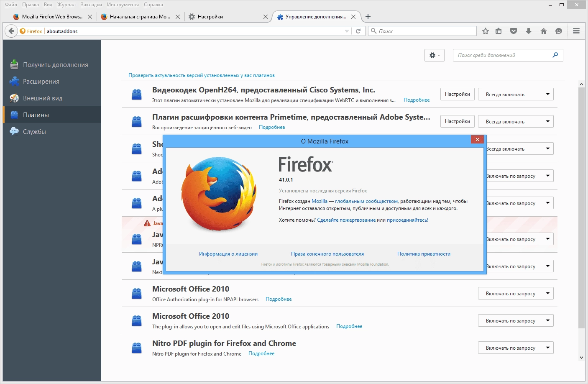Click the back navigation arrow

tap(11, 31)
